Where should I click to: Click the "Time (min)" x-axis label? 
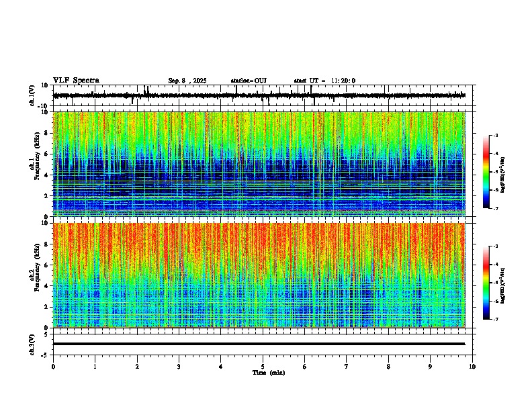click(x=269, y=373)
